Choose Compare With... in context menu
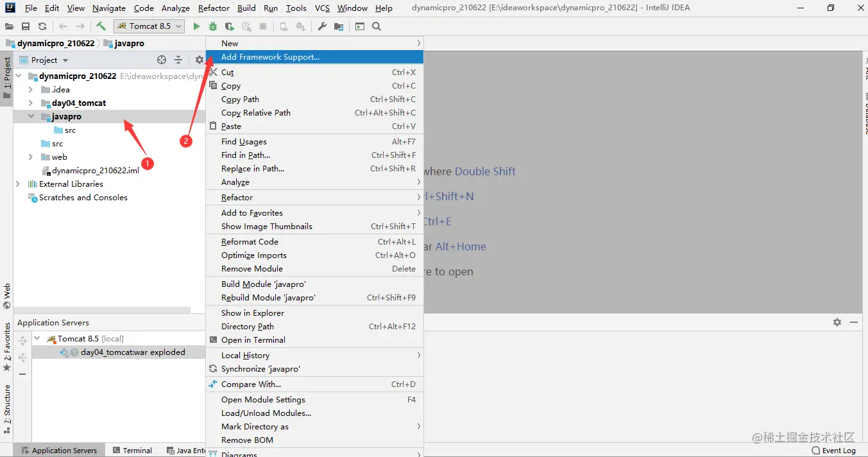The width and height of the screenshot is (868, 457). click(314, 384)
